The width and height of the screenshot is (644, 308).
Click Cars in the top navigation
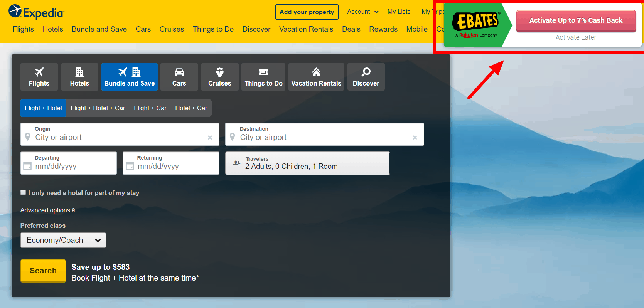point(143,29)
